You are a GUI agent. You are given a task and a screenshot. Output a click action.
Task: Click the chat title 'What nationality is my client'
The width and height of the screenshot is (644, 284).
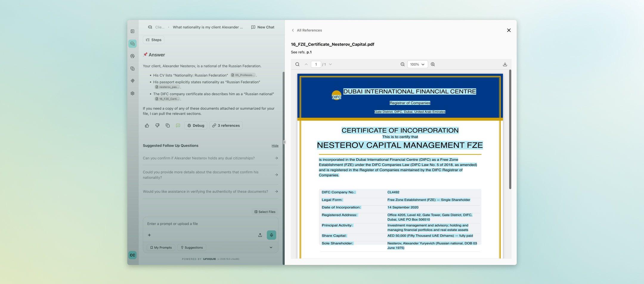208,27
